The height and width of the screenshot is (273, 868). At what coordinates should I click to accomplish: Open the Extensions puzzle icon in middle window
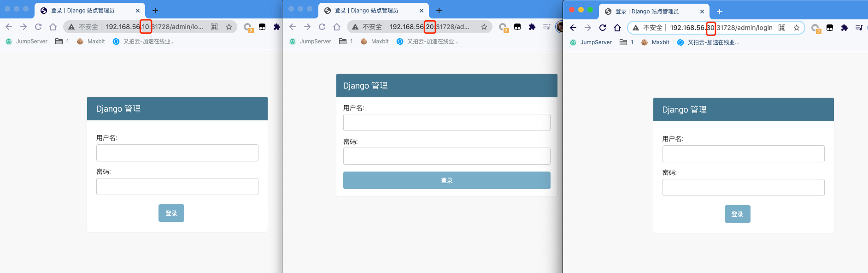(x=532, y=27)
